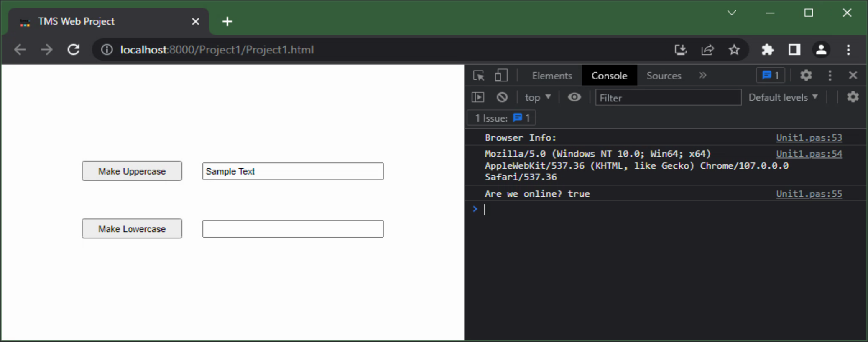The height and width of the screenshot is (342, 868).
Task: Click the install app icon in address bar
Action: [680, 50]
